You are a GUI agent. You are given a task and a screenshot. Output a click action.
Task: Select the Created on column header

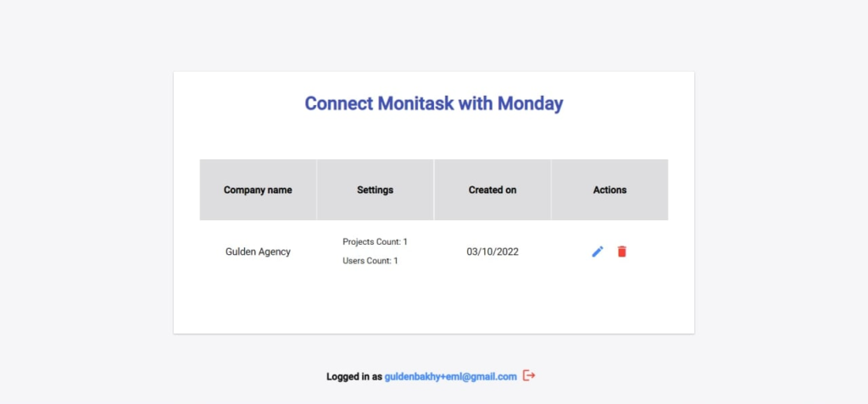492,190
